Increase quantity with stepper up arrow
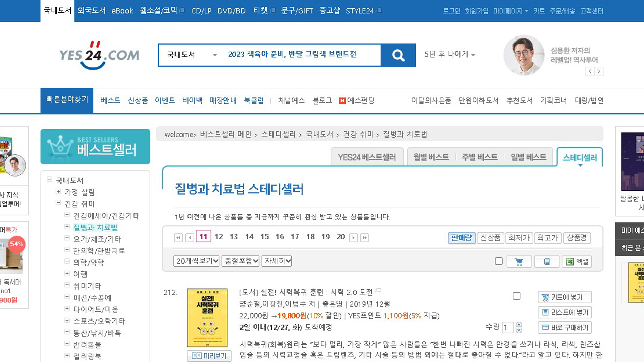Image resolution: width=644 pixels, height=362 pixels. [x=519, y=324]
